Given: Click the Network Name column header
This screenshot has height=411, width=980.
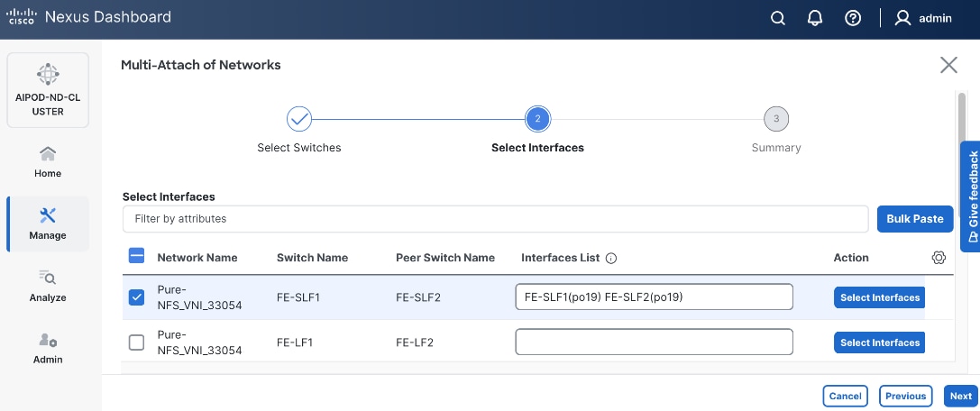Looking at the screenshot, I should click(x=197, y=258).
